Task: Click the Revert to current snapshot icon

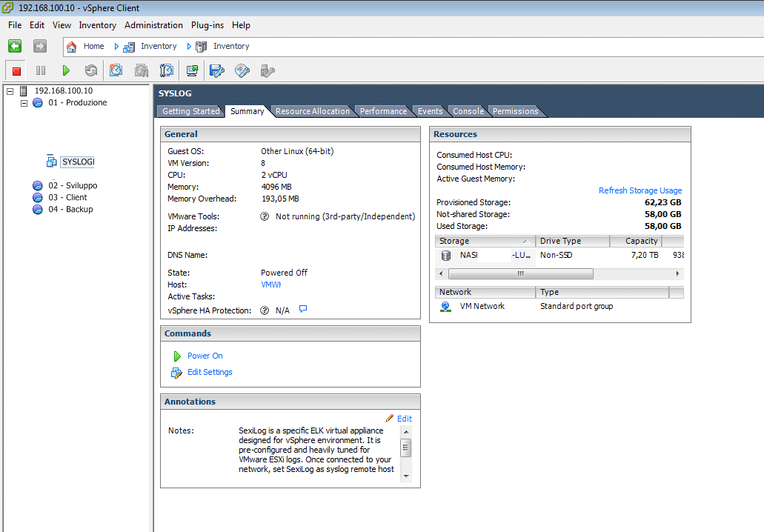Action: (142, 71)
